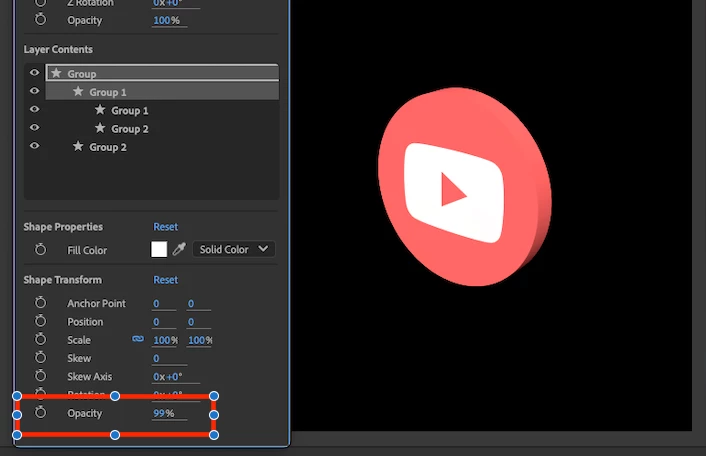Click the Skew value field
The image size is (706, 456).
coord(169,359)
